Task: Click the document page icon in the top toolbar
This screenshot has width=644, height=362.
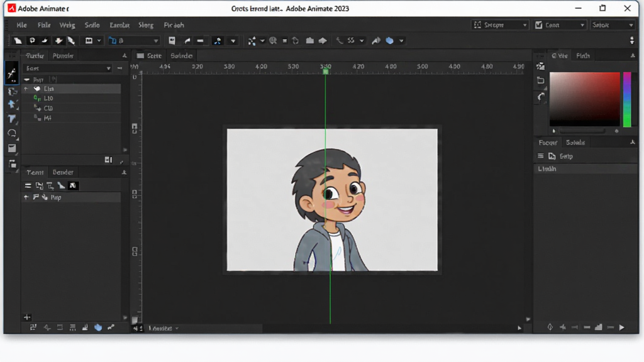Action: [x=172, y=41]
